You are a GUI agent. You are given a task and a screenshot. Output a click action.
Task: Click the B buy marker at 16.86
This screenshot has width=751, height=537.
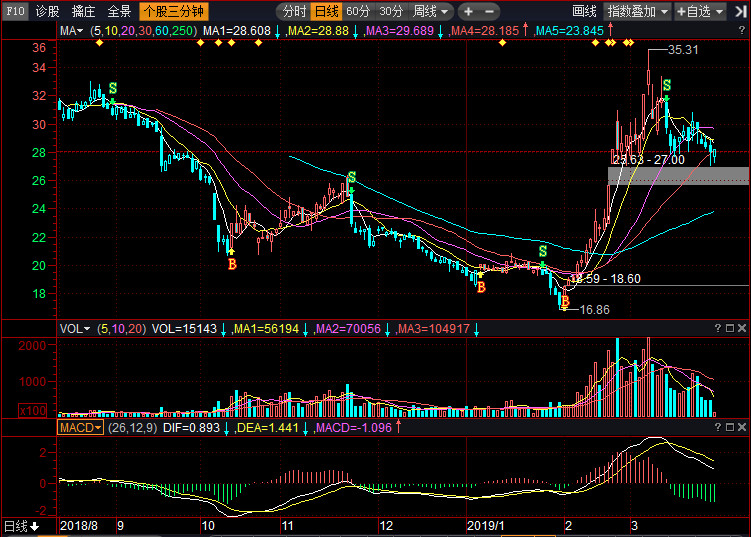(565, 301)
